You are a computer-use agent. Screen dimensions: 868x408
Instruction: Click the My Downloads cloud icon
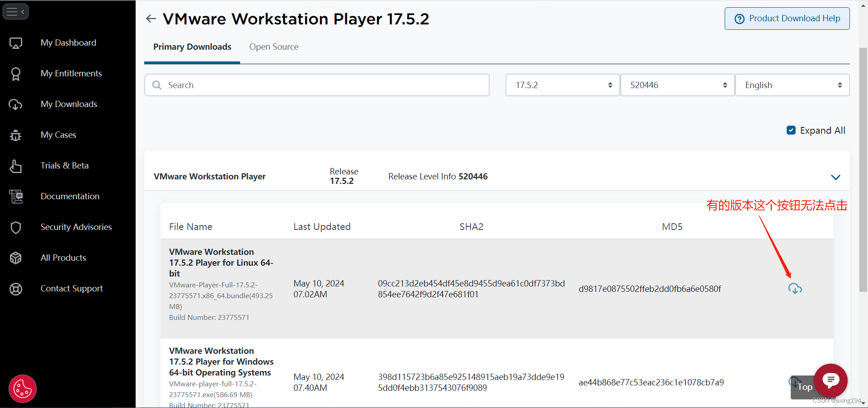click(16, 104)
